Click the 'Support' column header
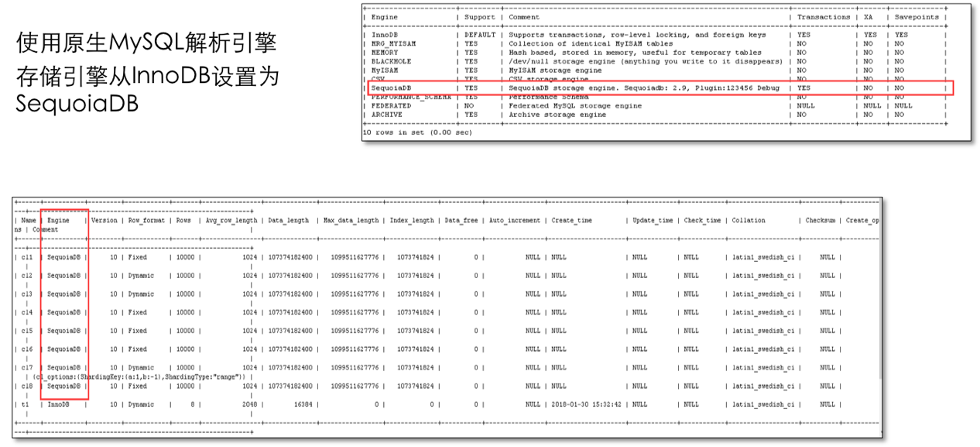 click(479, 17)
